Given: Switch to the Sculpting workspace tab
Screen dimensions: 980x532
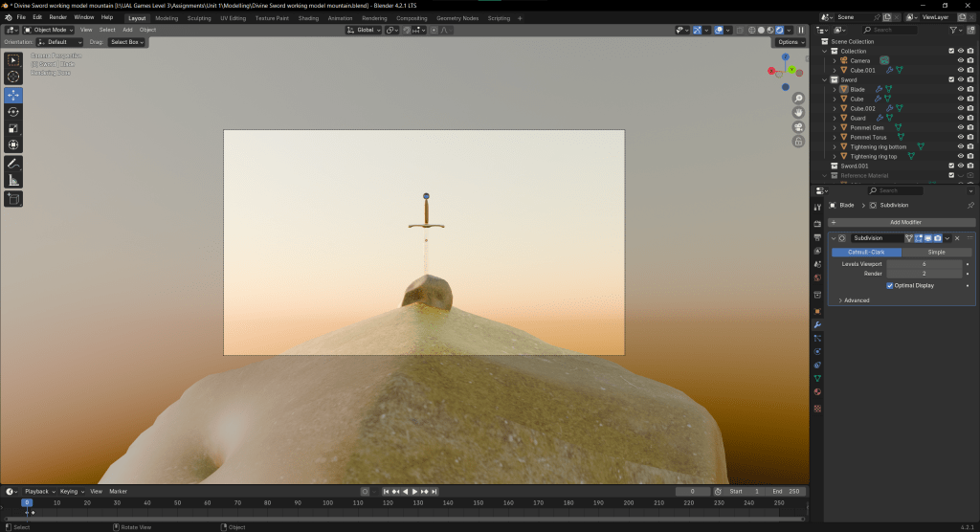Looking at the screenshot, I should tap(199, 17).
